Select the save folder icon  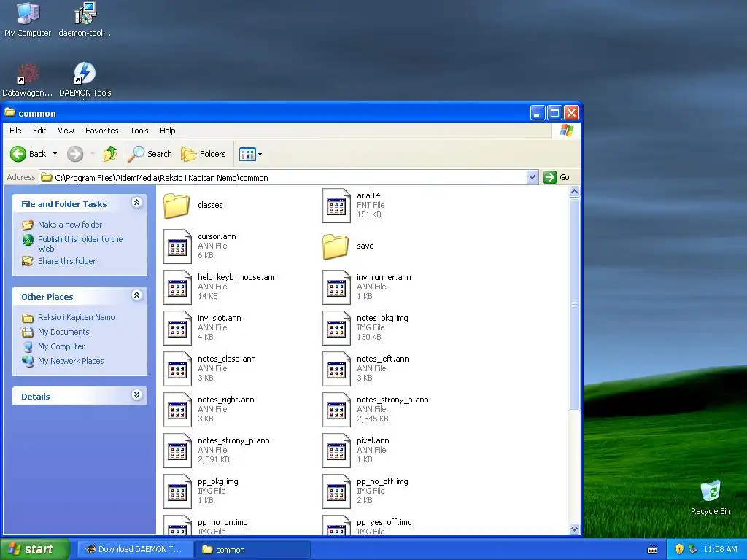point(336,246)
